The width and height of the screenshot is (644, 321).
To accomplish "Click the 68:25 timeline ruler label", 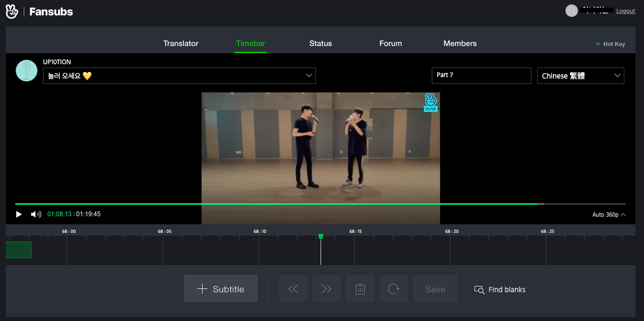I will pyautogui.click(x=547, y=232).
